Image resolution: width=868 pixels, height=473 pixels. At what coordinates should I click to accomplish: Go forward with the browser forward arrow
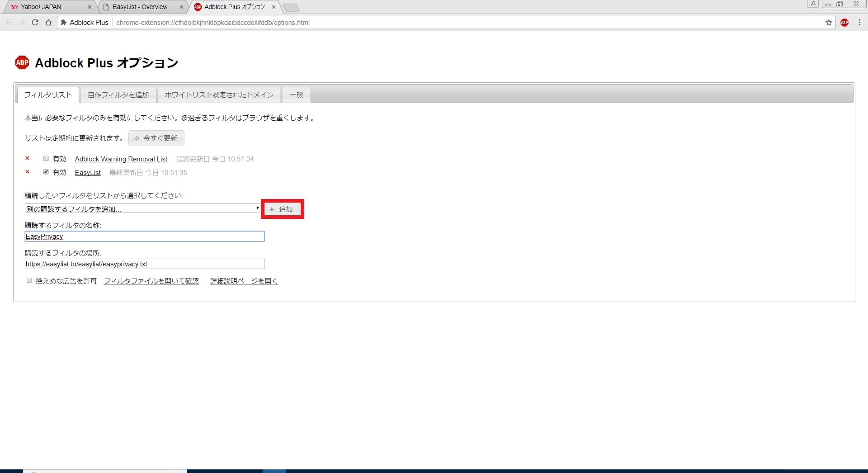(x=22, y=23)
